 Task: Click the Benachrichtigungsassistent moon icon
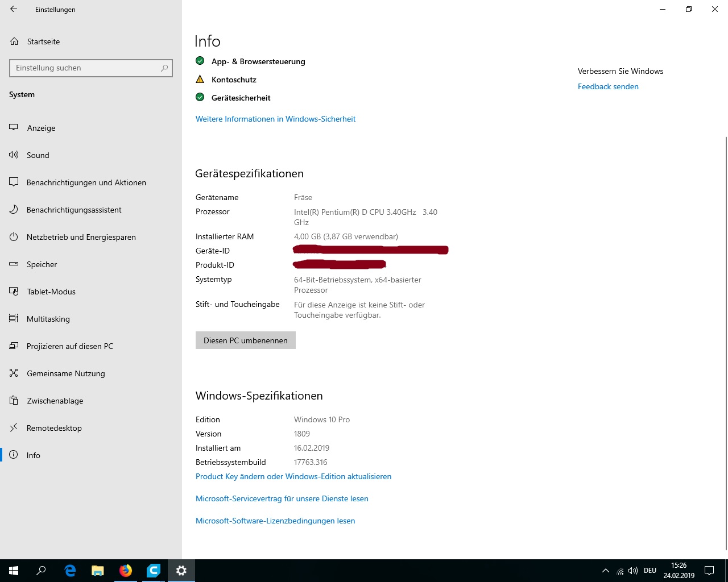click(x=14, y=210)
